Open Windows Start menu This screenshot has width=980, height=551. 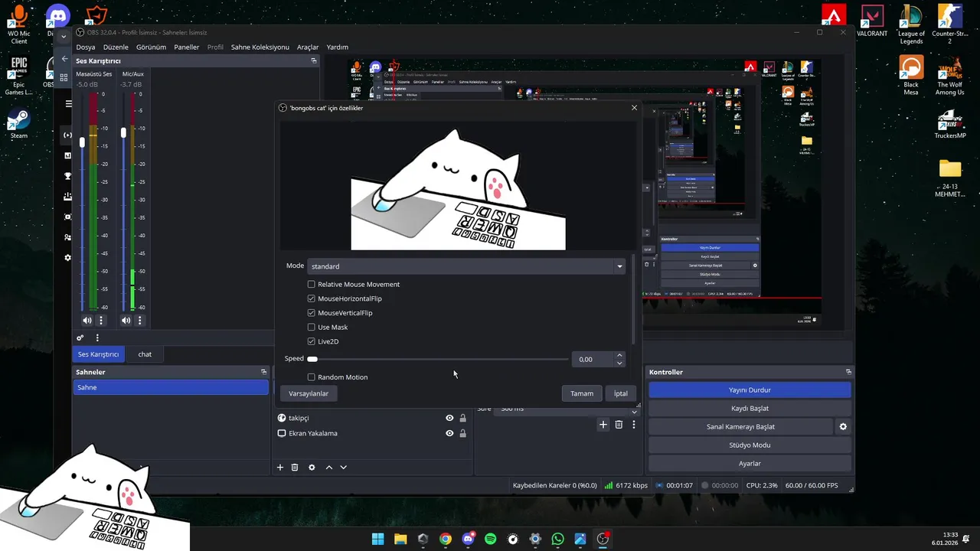pyautogui.click(x=378, y=539)
